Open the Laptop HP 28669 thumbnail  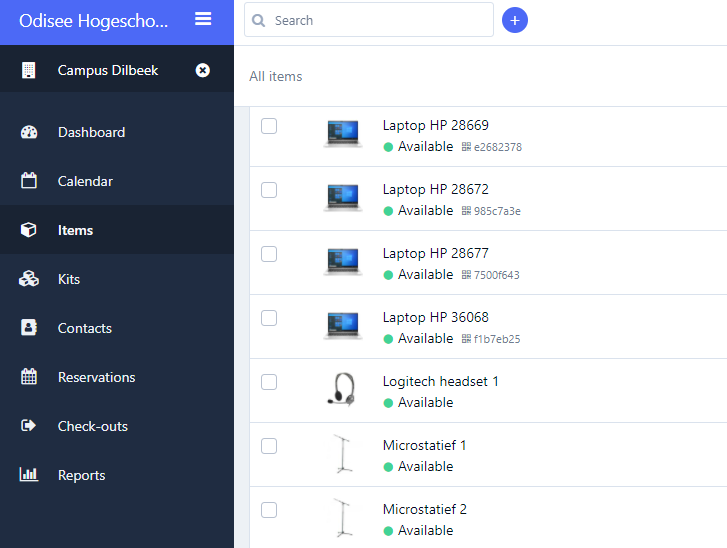click(343, 134)
